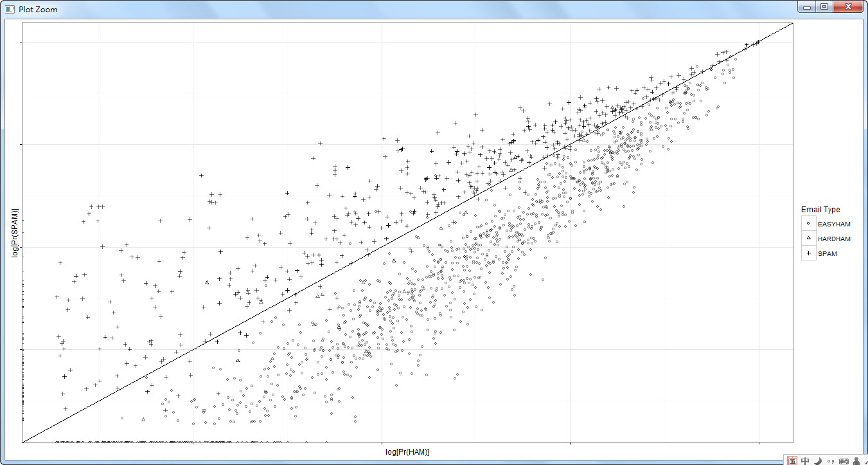Image resolution: width=868 pixels, height=465 pixels.
Task: Click the "Plot Zoom" title text
Action: click(x=38, y=10)
